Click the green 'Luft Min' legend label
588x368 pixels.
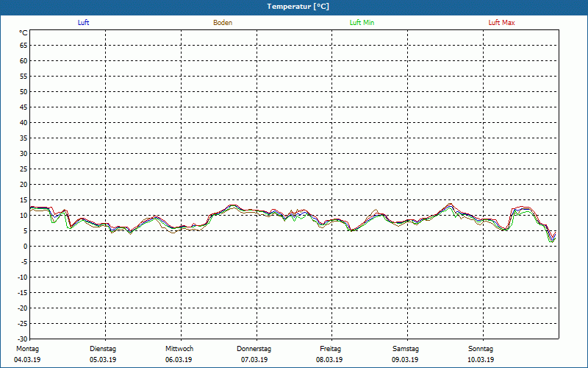tap(362, 23)
